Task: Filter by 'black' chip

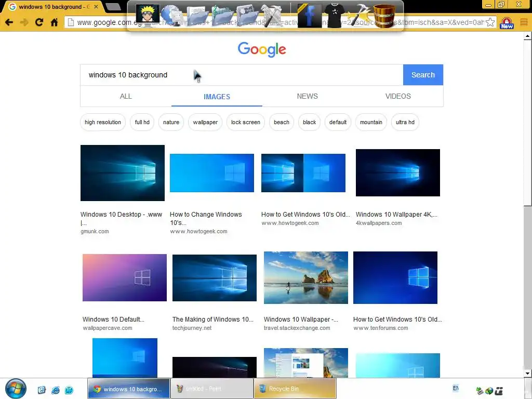Action: point(310,122)
